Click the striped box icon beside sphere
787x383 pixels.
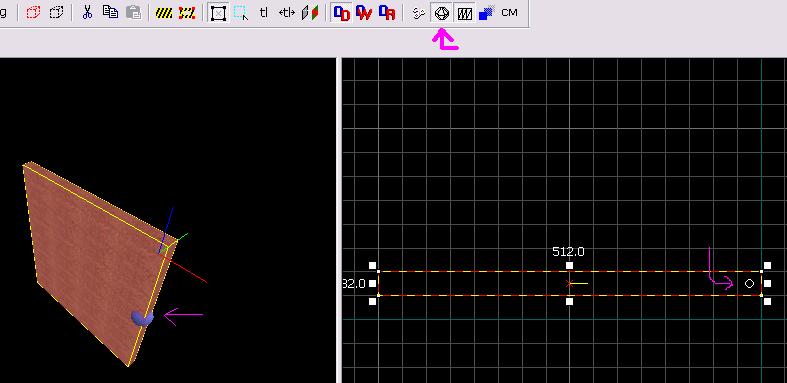click(464, 13)
